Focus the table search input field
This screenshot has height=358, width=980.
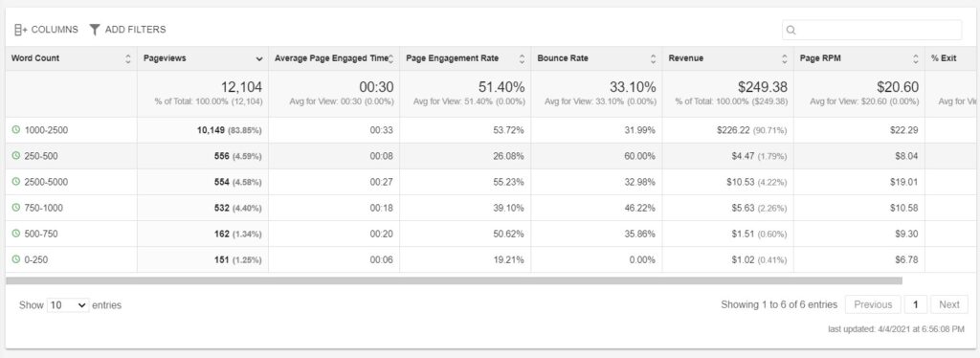[x=872, y=30]
